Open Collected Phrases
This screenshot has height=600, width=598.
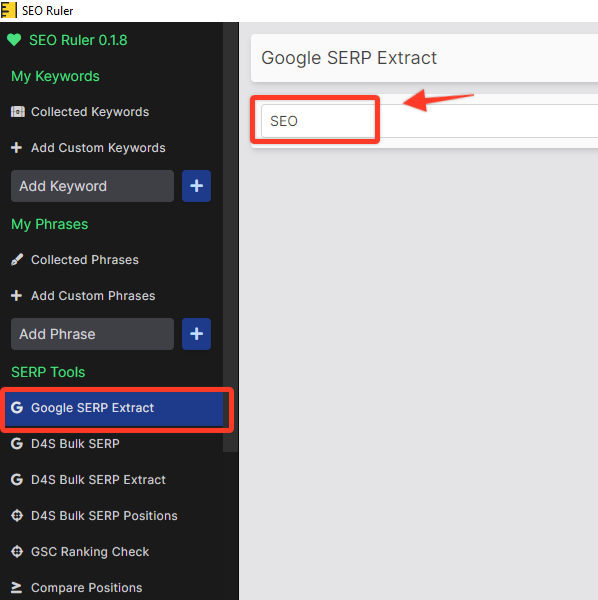(x=85, y=260)
